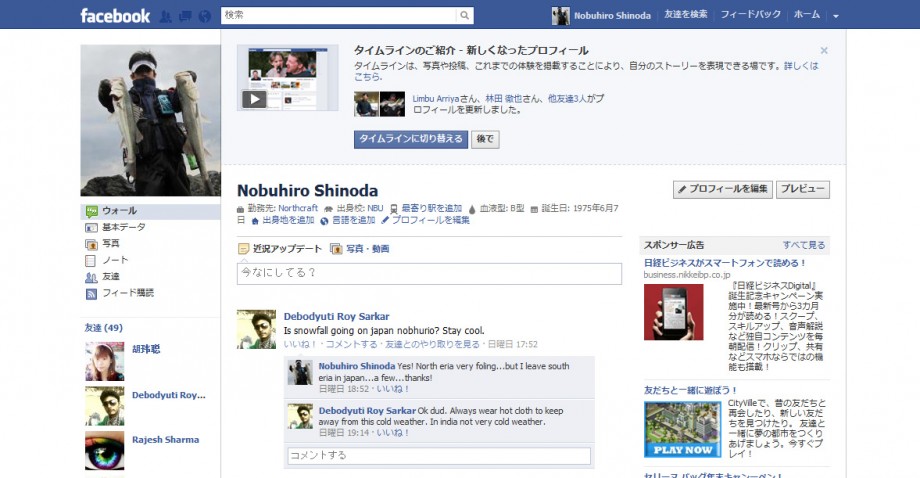Open messages icon in top bar
This screenshot has height=478, width=920.
[x=185, y=16]
